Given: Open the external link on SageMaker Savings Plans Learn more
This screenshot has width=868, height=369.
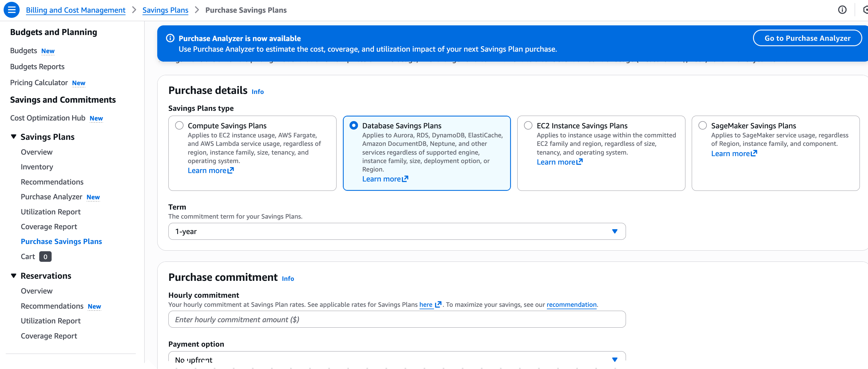Looking at the screenshot, I should pyautogui.click(x=754, y=153).
